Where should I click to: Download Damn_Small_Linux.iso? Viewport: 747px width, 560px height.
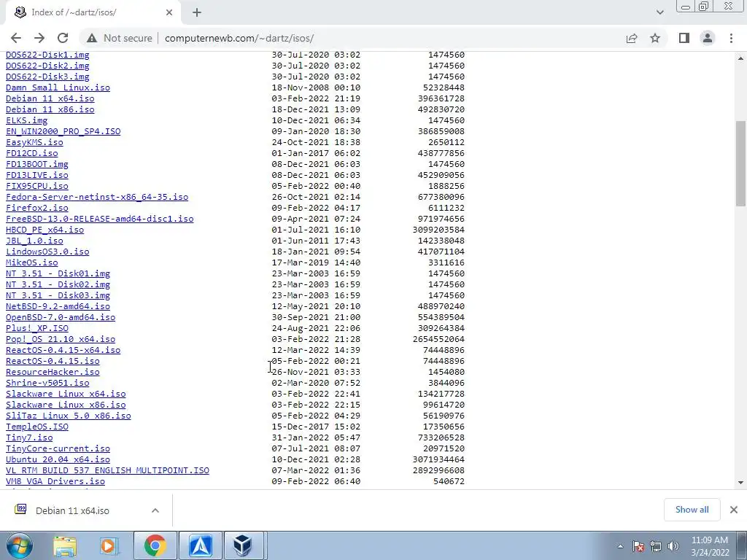click(x=58, y=87)
